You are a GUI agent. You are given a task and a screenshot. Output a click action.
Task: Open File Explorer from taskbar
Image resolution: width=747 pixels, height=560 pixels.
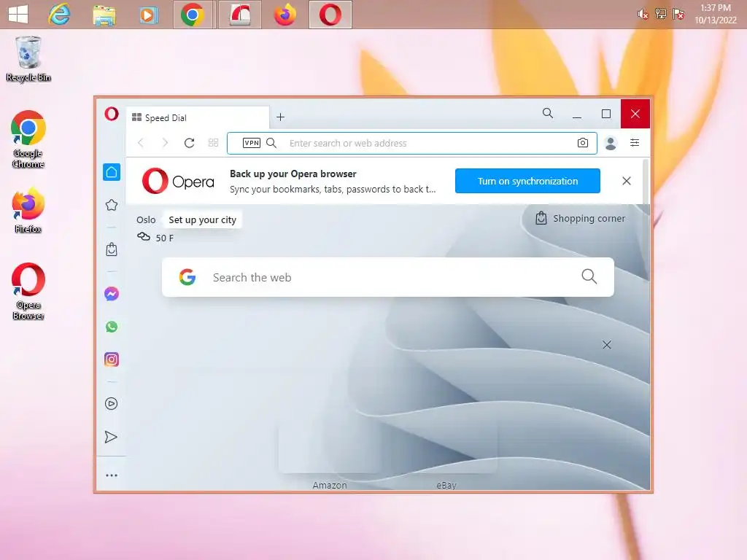104,15
